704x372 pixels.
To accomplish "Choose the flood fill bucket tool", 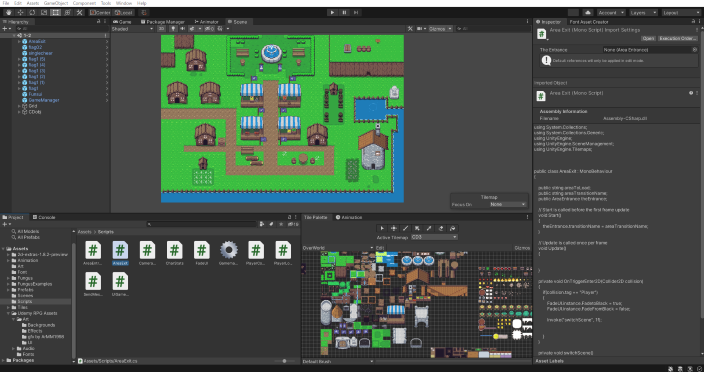I will coord(452,228).
